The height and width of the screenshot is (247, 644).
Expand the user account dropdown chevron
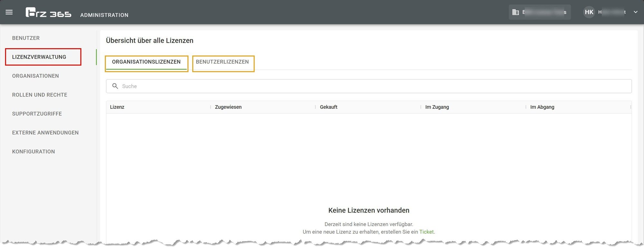636,12
